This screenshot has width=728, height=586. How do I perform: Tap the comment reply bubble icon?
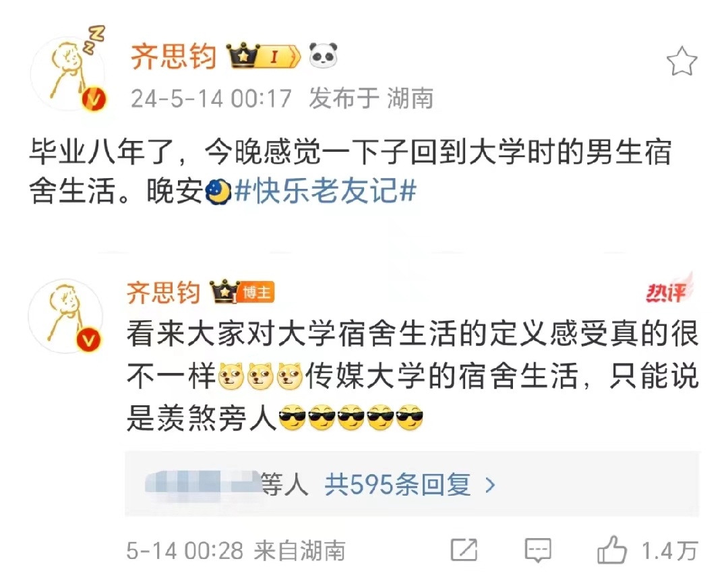coord(538,551)
